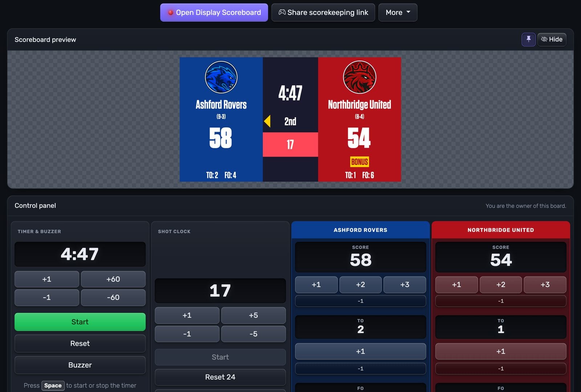This screenshot has height=392, width=581.
Task: Expand the More dropdown menu
Action: pos(398,12)
